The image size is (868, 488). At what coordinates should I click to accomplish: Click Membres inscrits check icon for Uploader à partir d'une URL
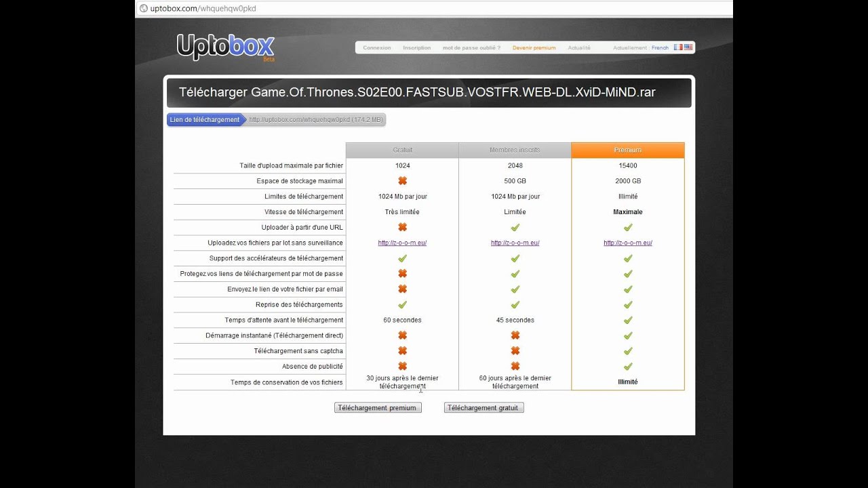click(515, 227)
